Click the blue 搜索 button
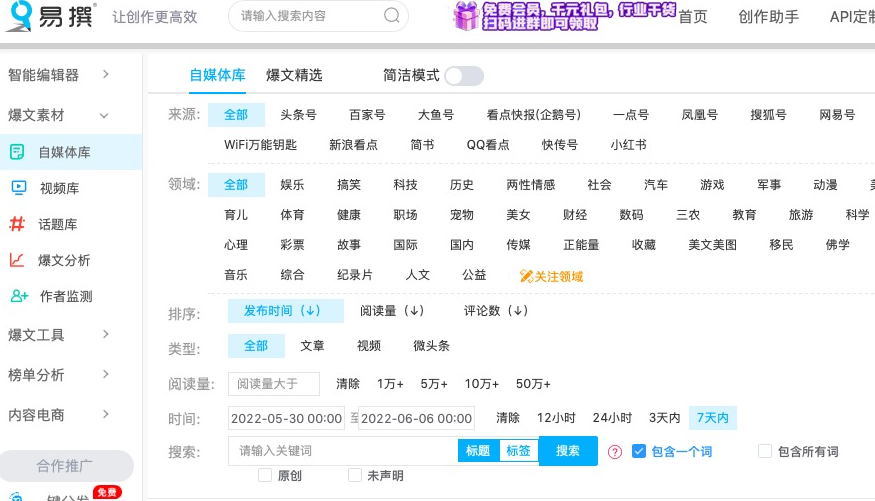This screenshot has width=875, height=501. pyautogui.click(x=568, y=451)
